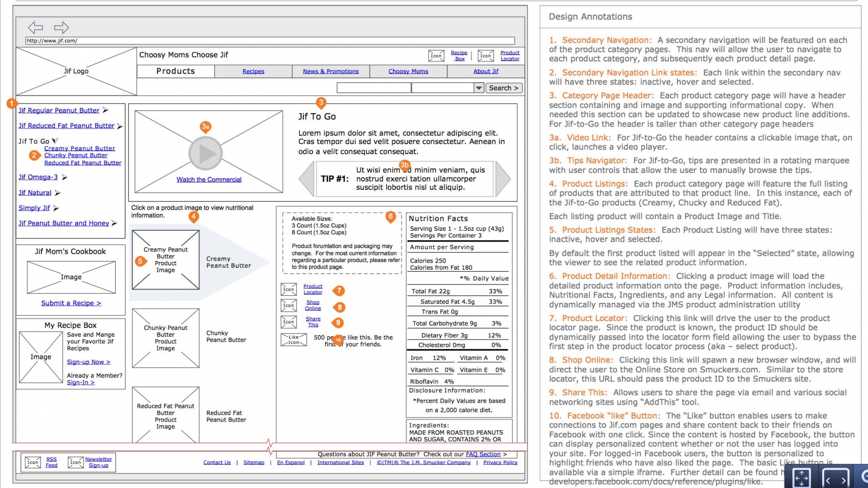
Task: Collapse the Jif To Go category arrow
Action: click(55, 141)
